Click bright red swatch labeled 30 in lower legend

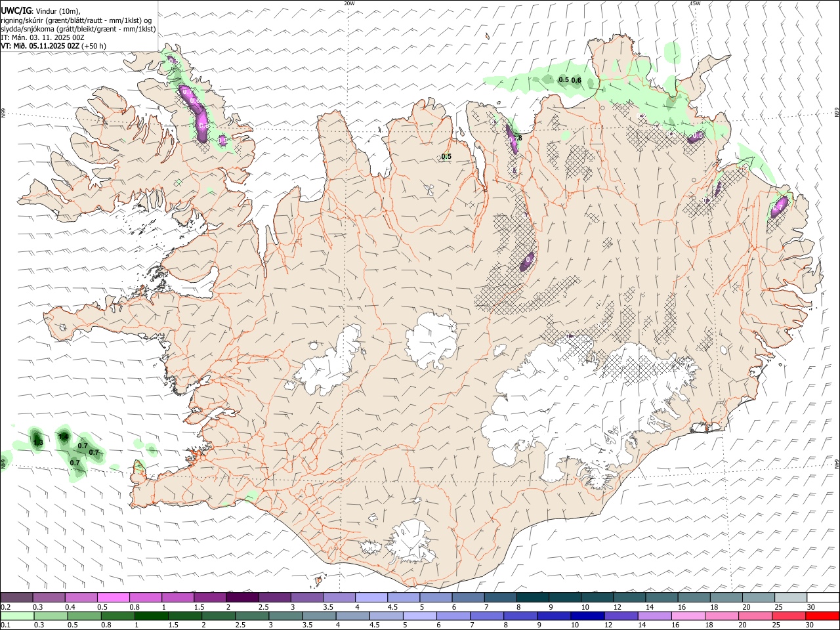(x=822, y=616)
